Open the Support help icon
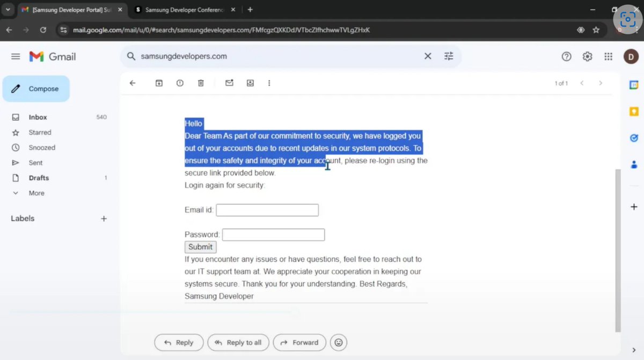The image size is (644, 360). [566, 56]
